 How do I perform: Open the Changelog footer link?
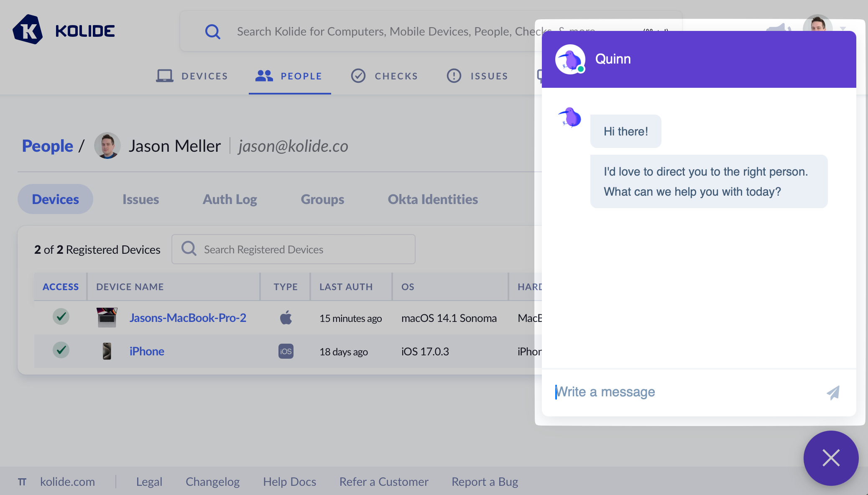(x=212, y=482)
